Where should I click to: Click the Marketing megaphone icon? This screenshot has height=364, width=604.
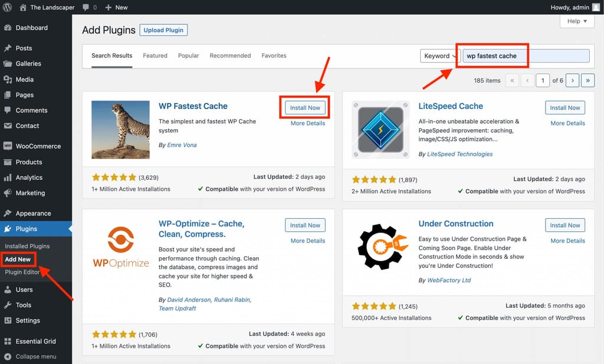(x=8, y=193)
